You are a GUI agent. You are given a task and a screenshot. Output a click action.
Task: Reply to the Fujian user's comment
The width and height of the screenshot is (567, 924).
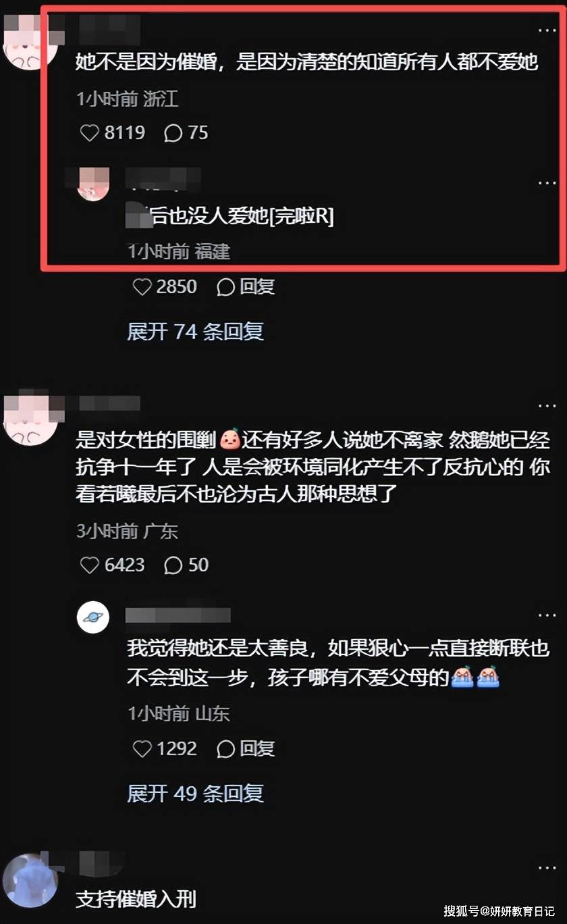(x=246, y=287)
